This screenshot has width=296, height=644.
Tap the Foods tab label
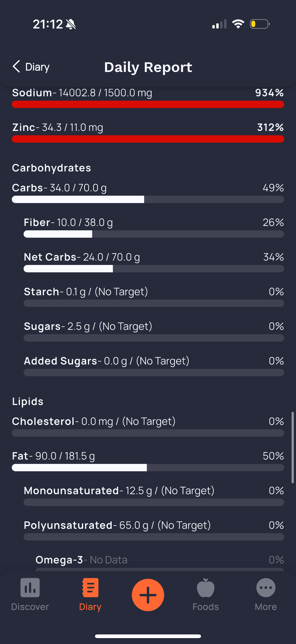pyautogui.click(x=206, y=607)
